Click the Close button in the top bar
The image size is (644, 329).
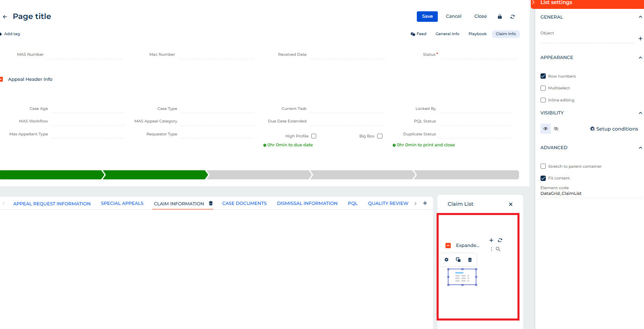point(480,17)
